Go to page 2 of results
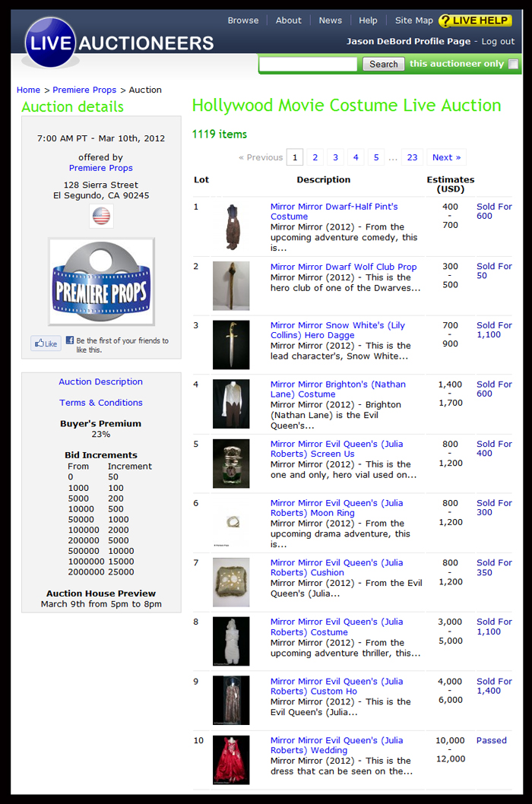This screenshot has width=532, height=804. [315, 157]
